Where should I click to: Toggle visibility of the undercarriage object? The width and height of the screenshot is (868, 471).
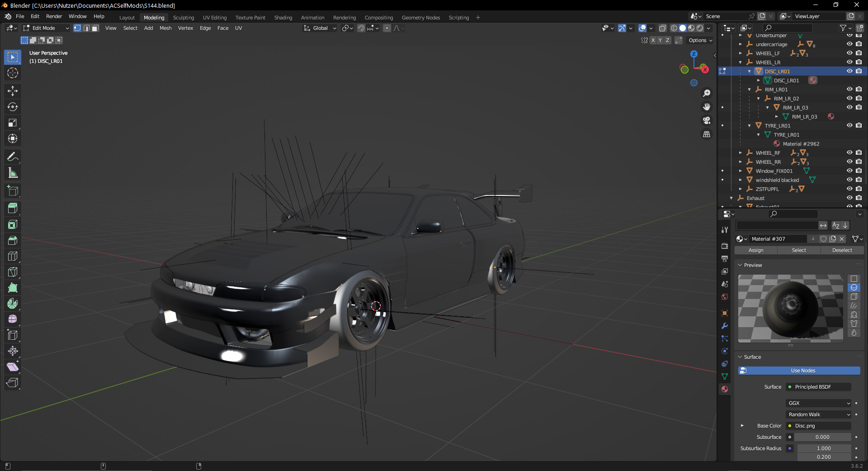point(849,44)
